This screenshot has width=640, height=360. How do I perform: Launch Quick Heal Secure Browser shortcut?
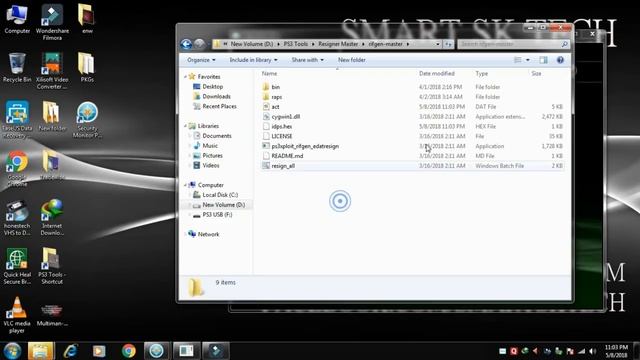[x=17, y=266]
